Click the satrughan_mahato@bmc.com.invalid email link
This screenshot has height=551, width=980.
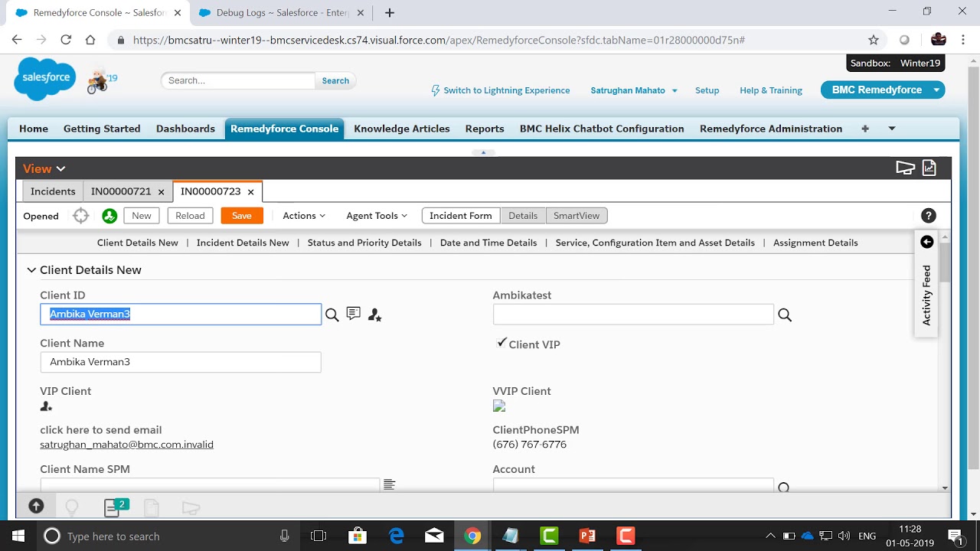[x=127, y=445]
